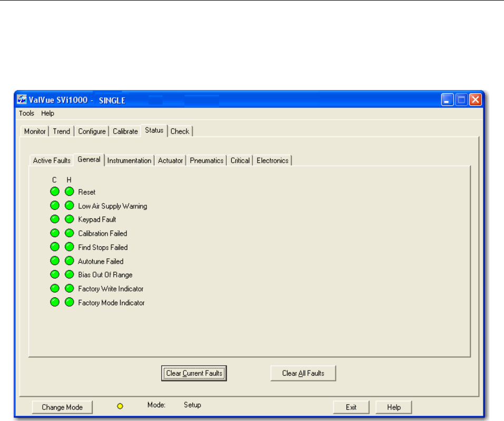Switch to the Monitor tab
504x421 pixels.
[35, 132]
